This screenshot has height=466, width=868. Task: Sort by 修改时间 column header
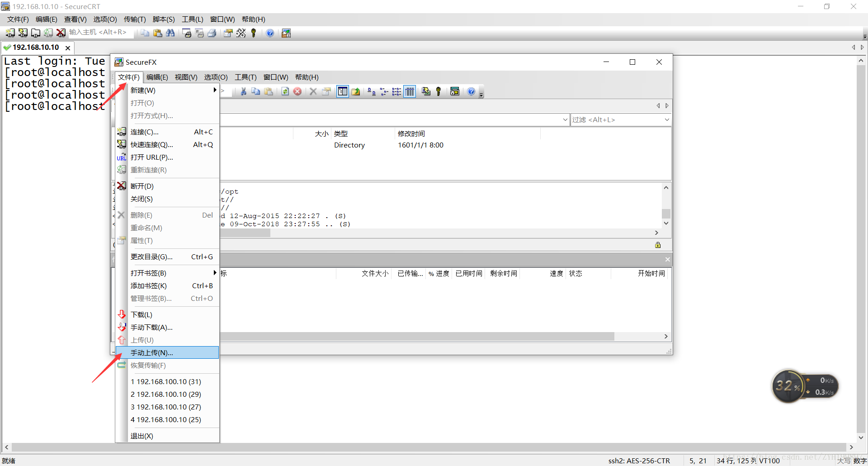pyautogui.click(x=467, y=133)
